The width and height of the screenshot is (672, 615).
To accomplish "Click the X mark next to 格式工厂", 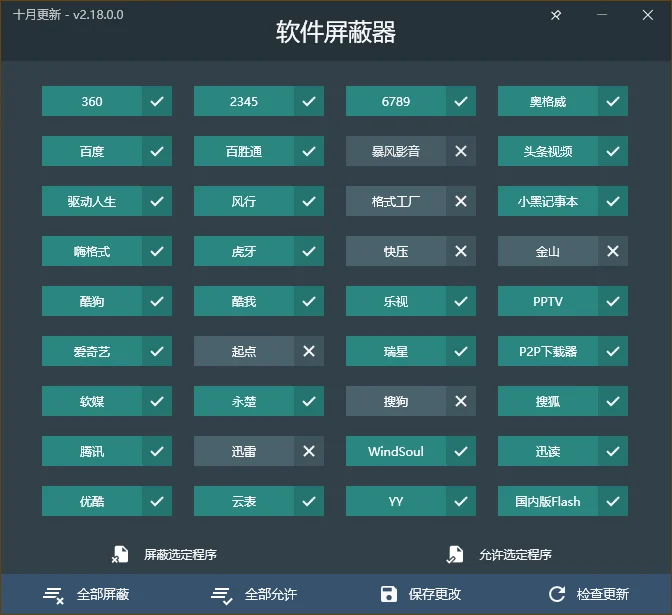I will click(x=461, y=201).
